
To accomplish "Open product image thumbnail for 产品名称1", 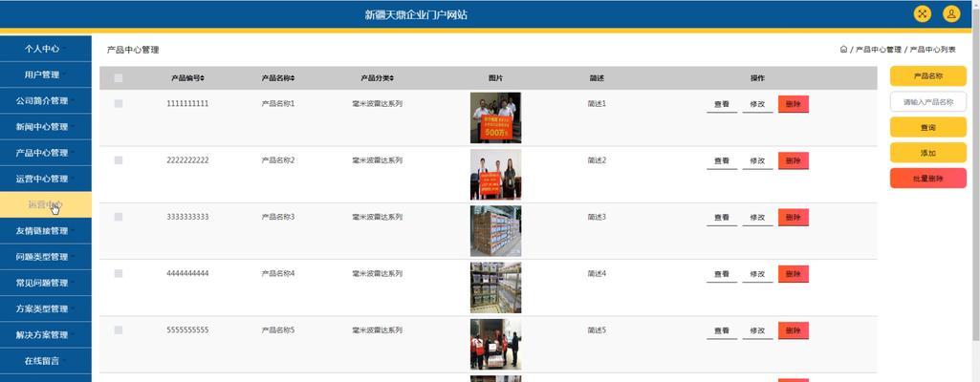I will (x=495, y=118).
